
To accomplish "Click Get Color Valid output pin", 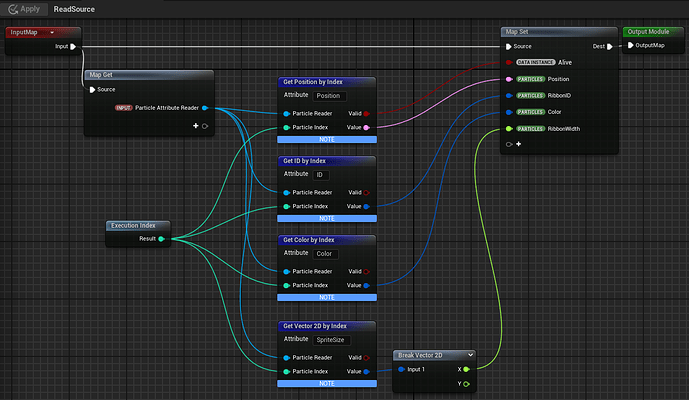I will [366, 272].
